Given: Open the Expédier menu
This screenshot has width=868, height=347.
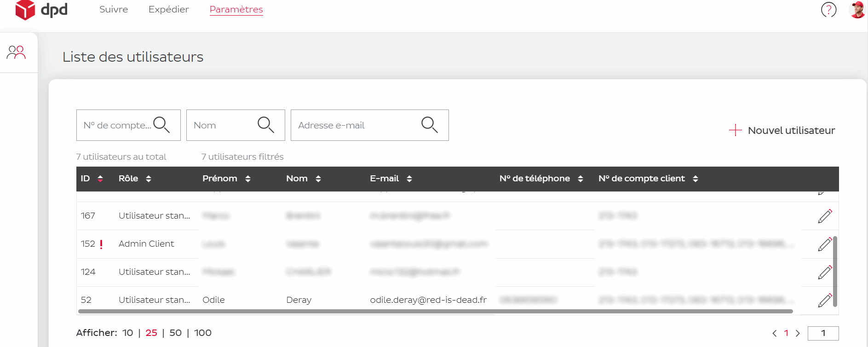Looking at the screenshot, I should point(168,10).
